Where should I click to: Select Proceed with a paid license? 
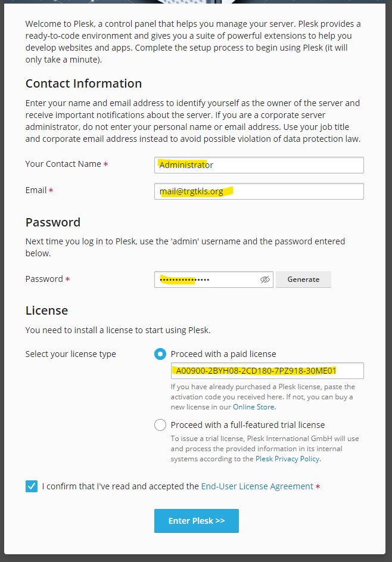(x=160, y=354)
